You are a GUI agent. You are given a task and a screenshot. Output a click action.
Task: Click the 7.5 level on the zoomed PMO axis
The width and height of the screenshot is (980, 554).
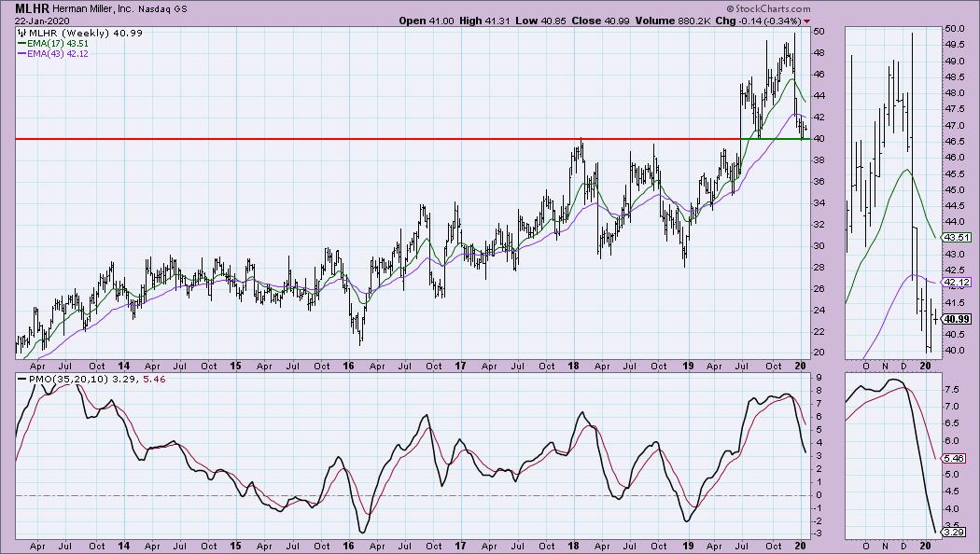tap(952, 389)
